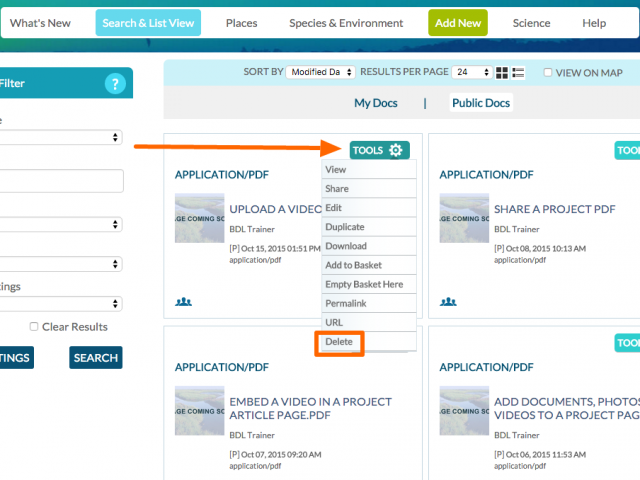Click Add to Basket menu entry
Viewport: 640px width, 480px height.
pos(369,265)
